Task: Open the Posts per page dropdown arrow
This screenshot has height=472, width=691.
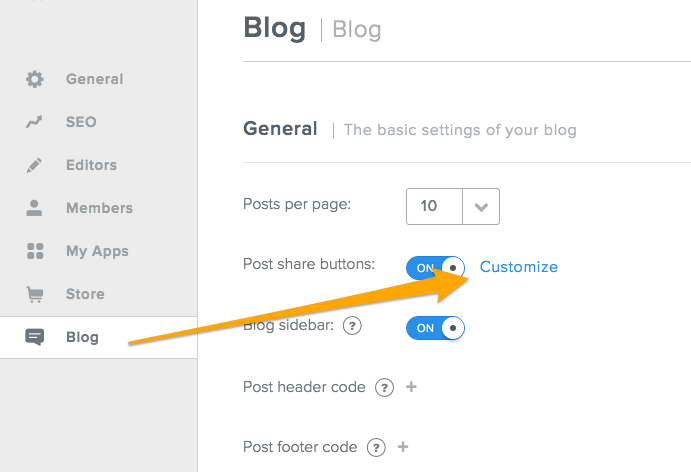Action: 481,207
